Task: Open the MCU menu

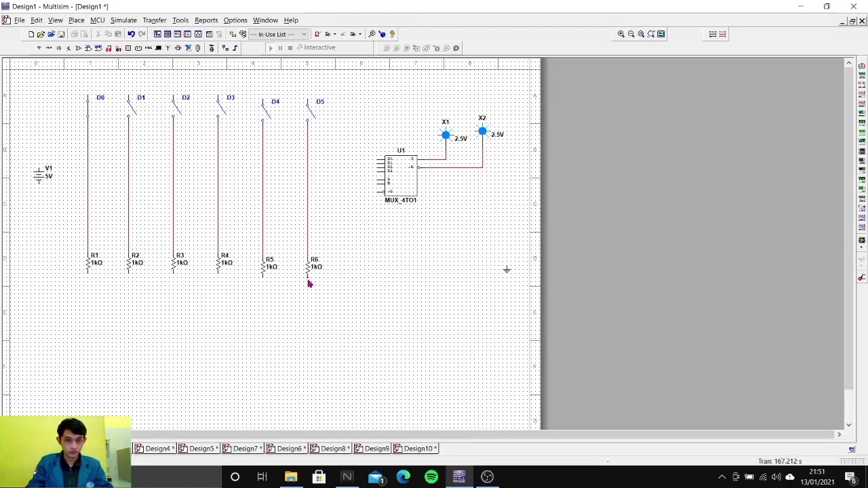Action: pos(98,20)
